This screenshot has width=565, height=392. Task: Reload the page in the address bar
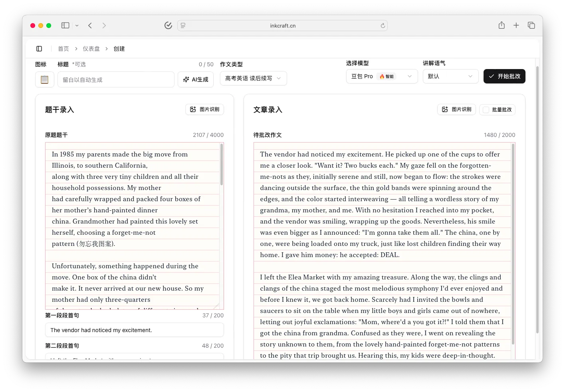tap(383, 26)
